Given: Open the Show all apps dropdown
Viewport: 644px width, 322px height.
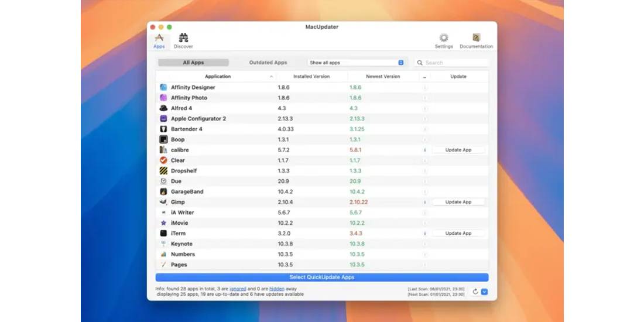Looking at the screenshot, I should [x=356, y=63].
